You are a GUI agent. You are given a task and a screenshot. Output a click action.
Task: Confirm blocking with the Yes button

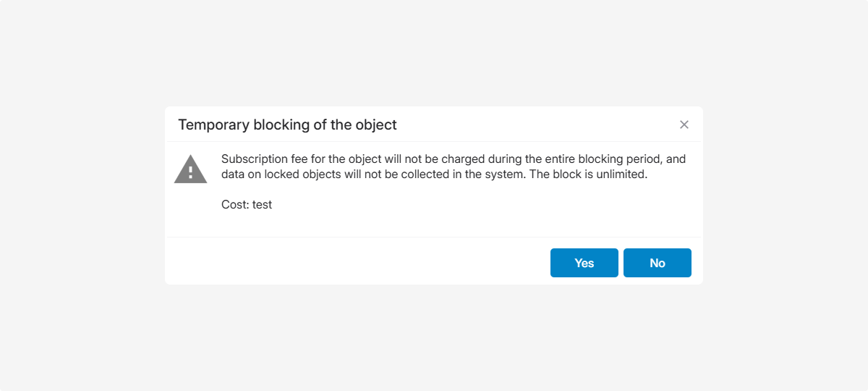584,263
